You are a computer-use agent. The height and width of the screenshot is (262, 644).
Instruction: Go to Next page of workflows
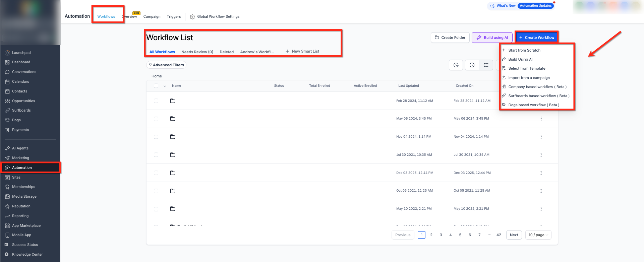pyautogui.click(x=514, y=235)
